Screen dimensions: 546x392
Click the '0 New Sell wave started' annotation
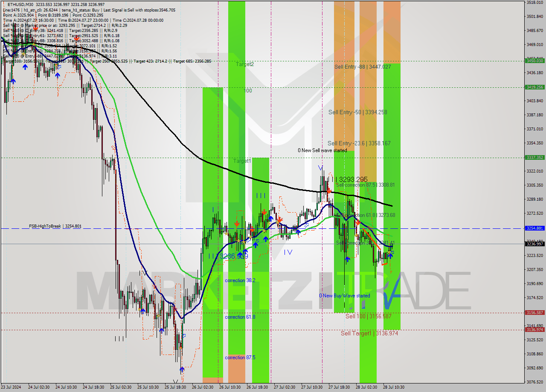coord(322,150)
